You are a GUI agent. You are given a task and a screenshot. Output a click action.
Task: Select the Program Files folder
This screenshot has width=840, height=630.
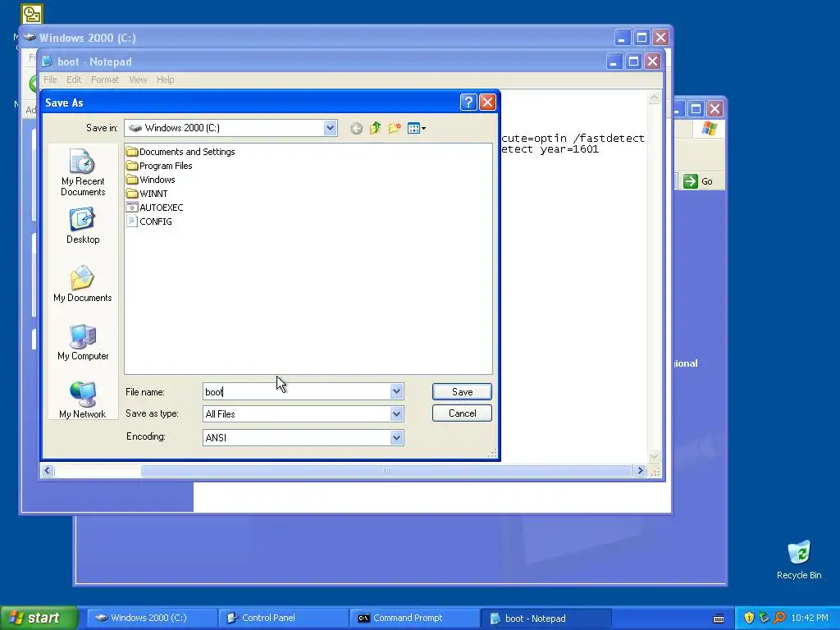coord(160,166)
